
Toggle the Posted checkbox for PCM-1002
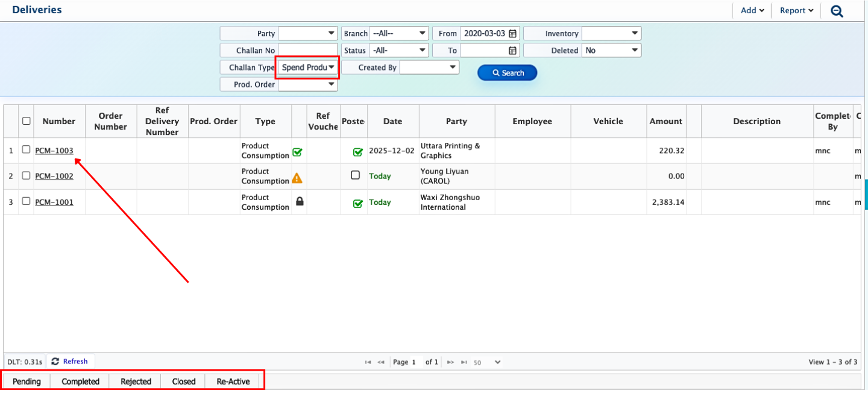[x=355, y=175]
